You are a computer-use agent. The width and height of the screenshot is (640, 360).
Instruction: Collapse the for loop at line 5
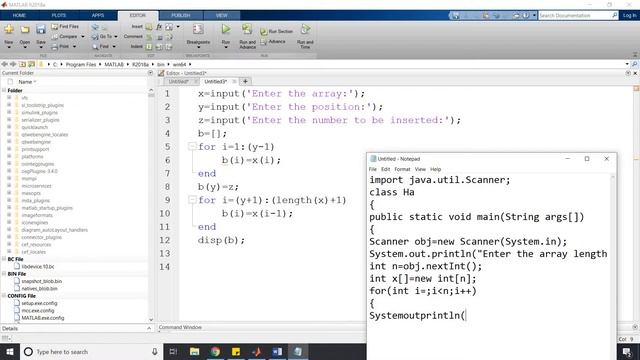click(192, 146)
